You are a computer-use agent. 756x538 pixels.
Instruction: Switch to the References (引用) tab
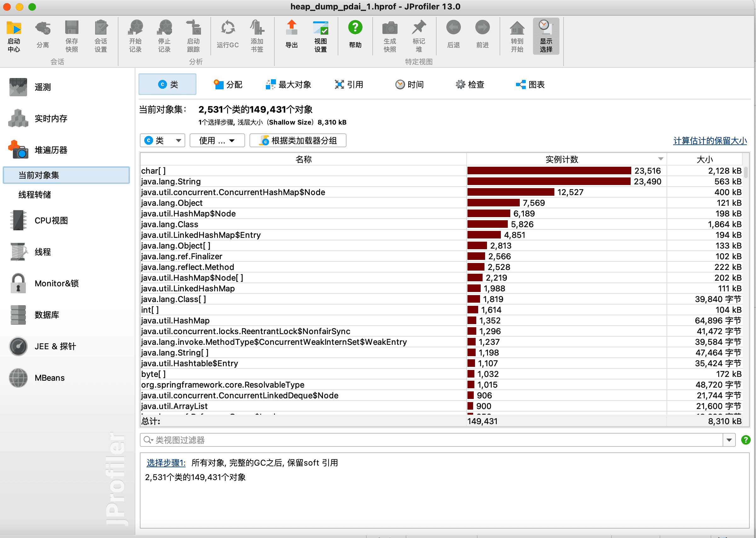pyautogui.click(x=349, y=85)
